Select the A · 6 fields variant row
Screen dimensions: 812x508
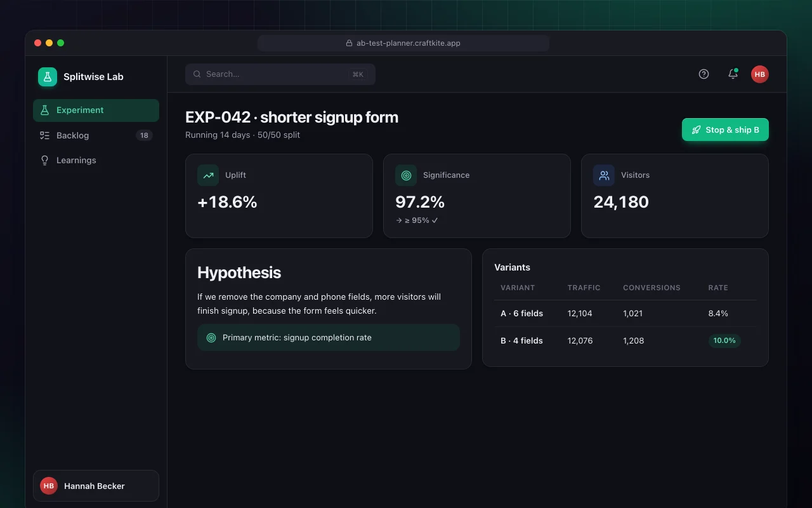[x=625, y=314]
